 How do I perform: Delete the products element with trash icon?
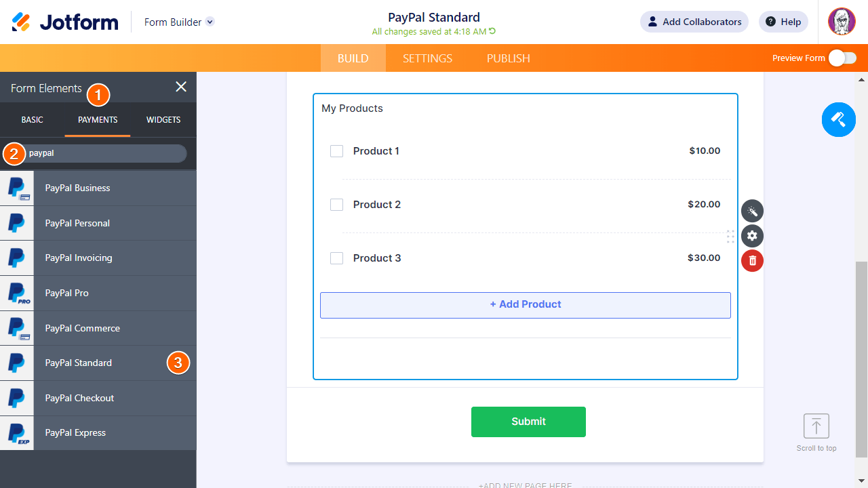tap(752, 261)
